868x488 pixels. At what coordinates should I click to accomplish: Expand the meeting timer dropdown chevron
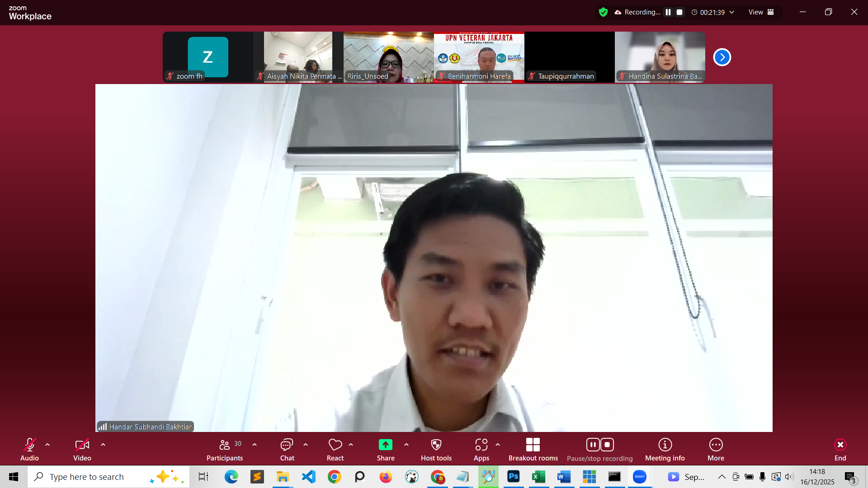[x=732, y=12]
